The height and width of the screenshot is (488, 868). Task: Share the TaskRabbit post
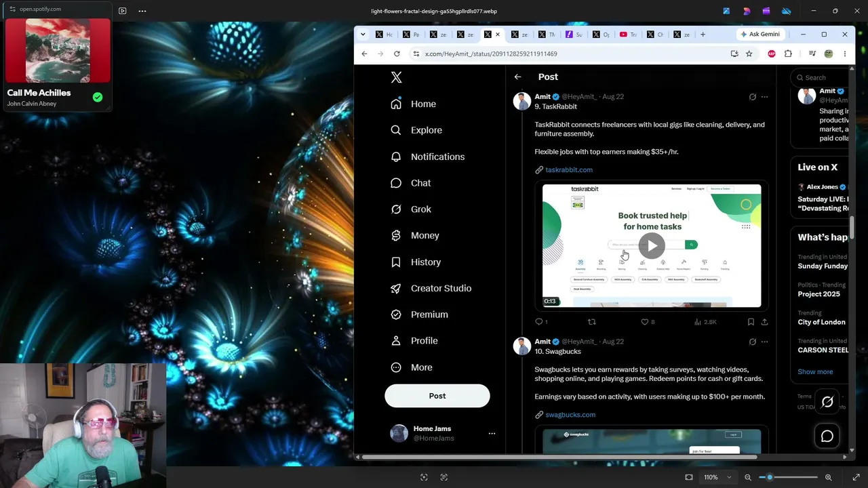coord(764,322)
